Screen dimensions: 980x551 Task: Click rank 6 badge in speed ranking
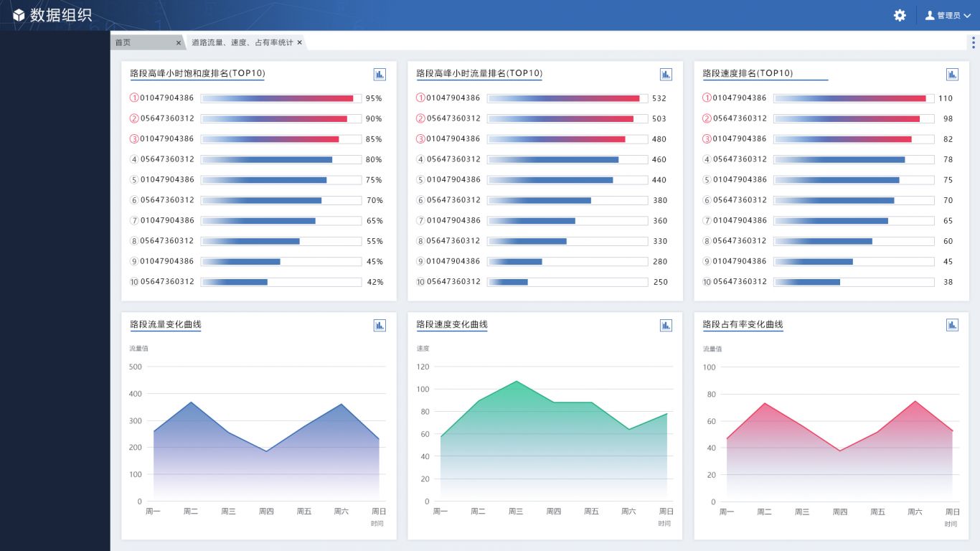point(707,200)
